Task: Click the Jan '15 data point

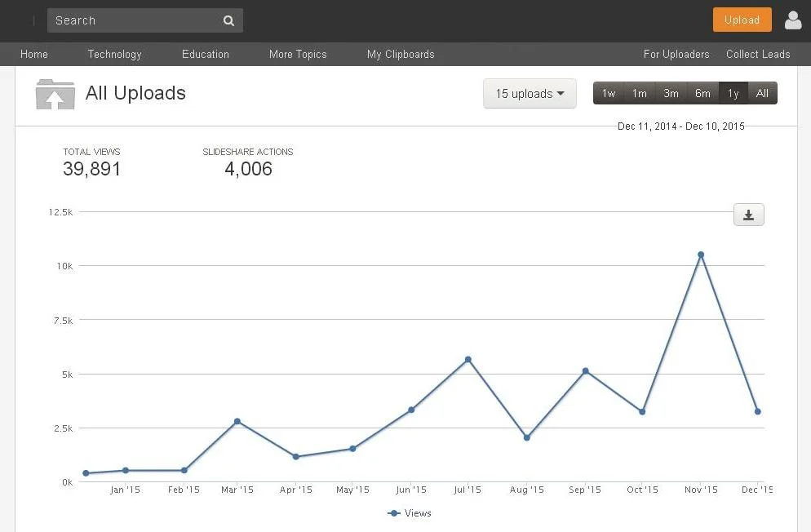Action: (x=126, y=470)
